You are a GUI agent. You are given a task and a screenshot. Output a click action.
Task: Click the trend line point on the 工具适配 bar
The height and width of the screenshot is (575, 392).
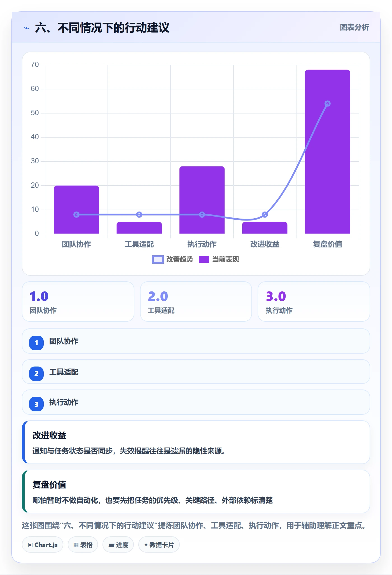pyautogui.click(x=139, y=215)
